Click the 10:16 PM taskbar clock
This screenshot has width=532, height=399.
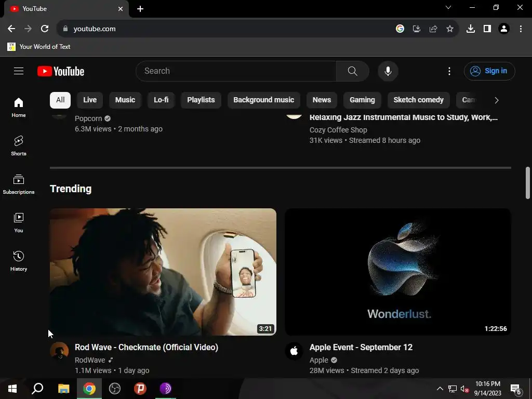(x=487, y=389)
